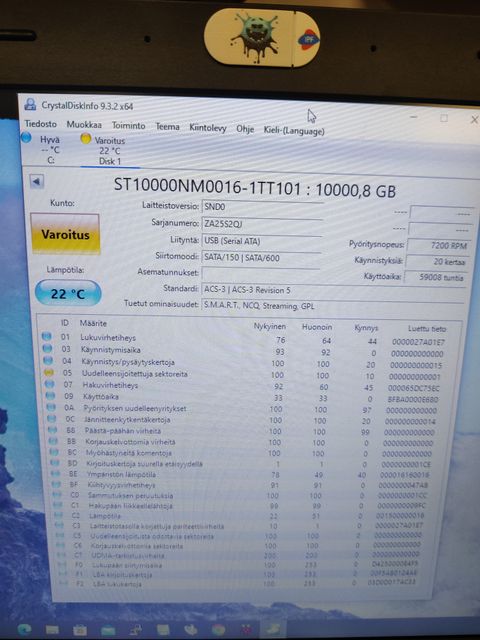Click the status icon of row 0A
The height and width of the screenshot is (640, 480).
click(51, 407)
